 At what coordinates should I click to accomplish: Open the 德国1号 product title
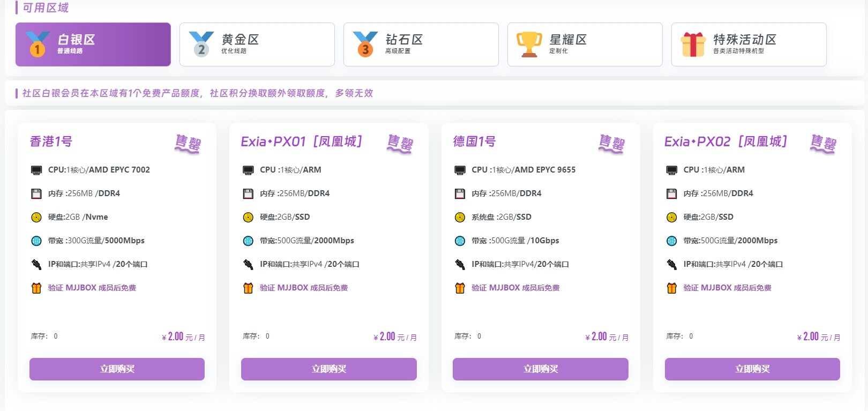click(x=475, y=141)
